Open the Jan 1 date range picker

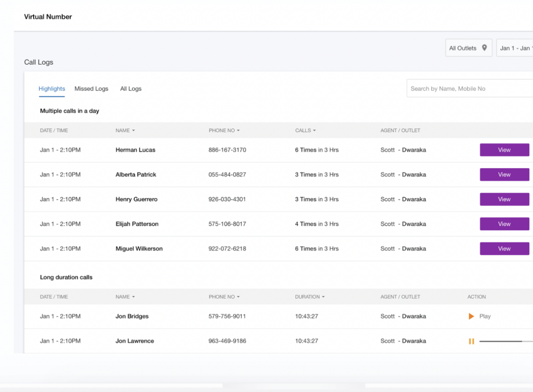pyautogui.click(x=515, y=48)
